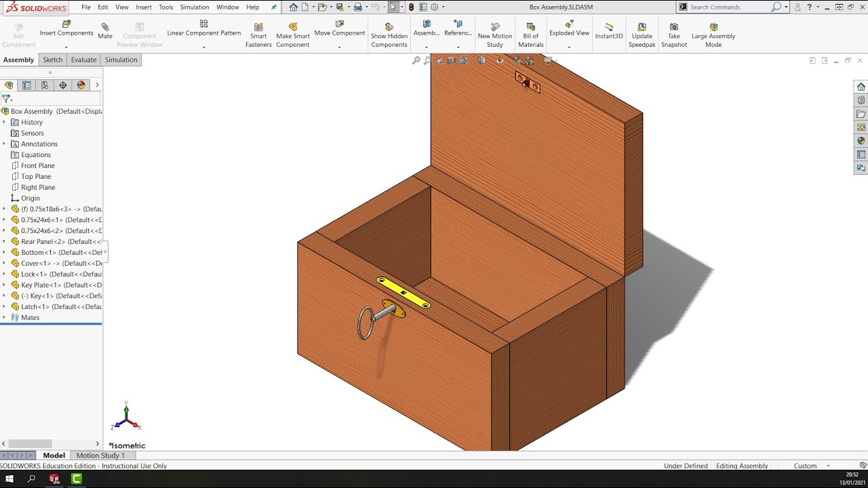
Task: Switch to the Evaluate tab
Action: 83,60
